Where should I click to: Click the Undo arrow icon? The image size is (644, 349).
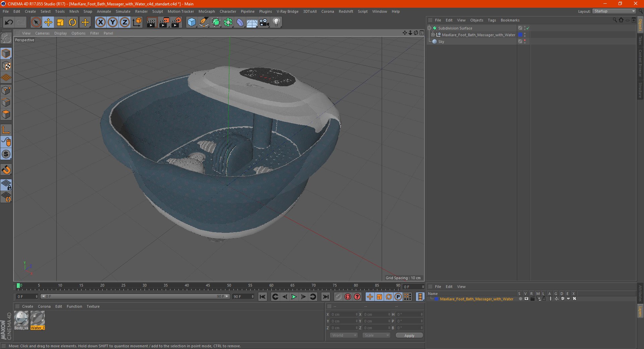(x=9, y=22)
